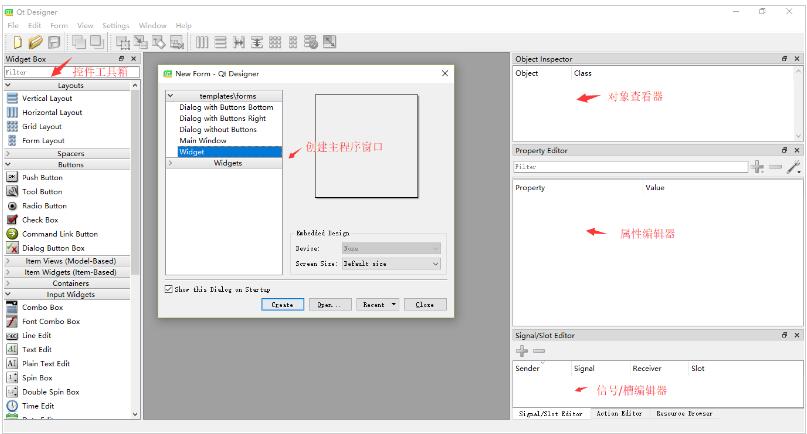
Task: Expand the Widgets group in New Form dialog
Action: coord(170,163)
